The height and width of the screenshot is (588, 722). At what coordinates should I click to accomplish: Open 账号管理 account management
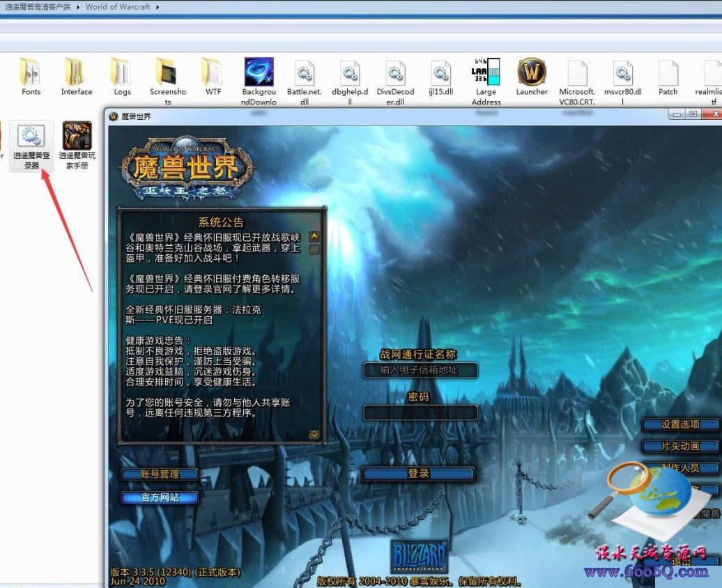tap(160, 474)
